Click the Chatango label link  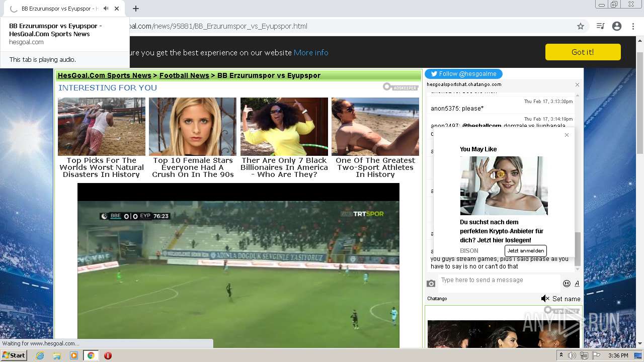tap(437, 299)
